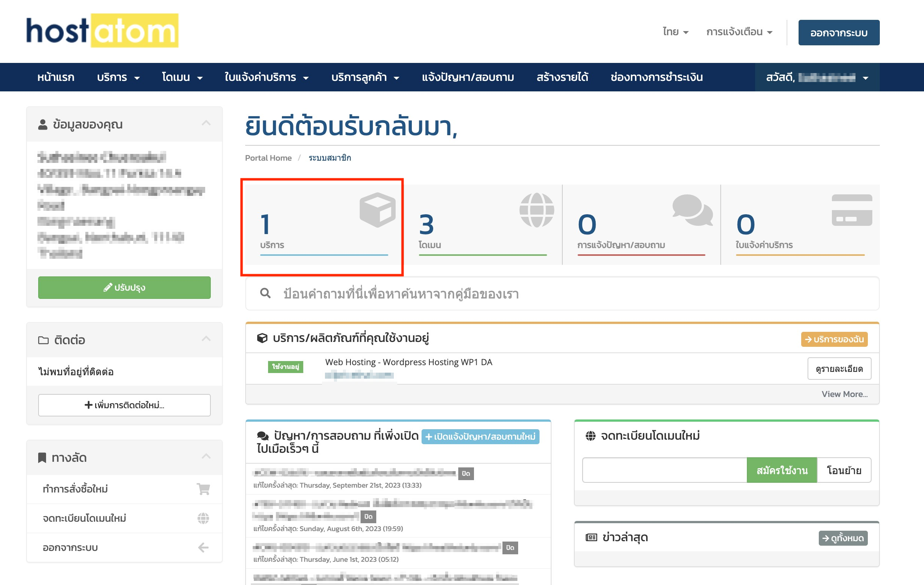Click the View More... link

(845, 394)
